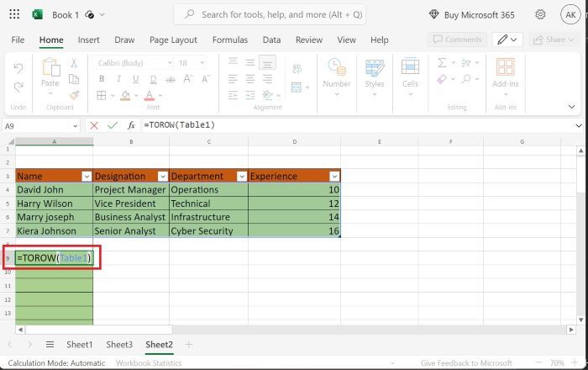Click the Redo arrow icon
The width and height of the screenshot is (588, 370).
[x=18, y=87]
